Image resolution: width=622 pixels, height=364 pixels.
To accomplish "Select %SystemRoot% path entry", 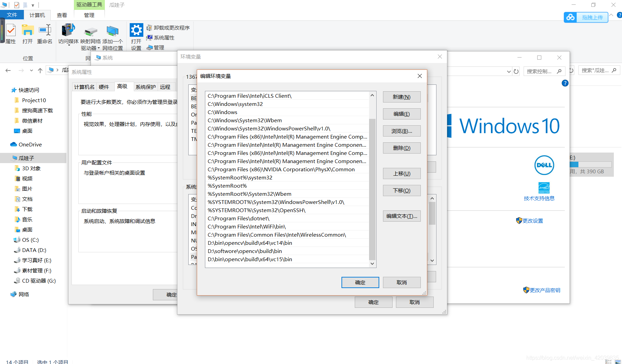I will (x=287, y=186).
